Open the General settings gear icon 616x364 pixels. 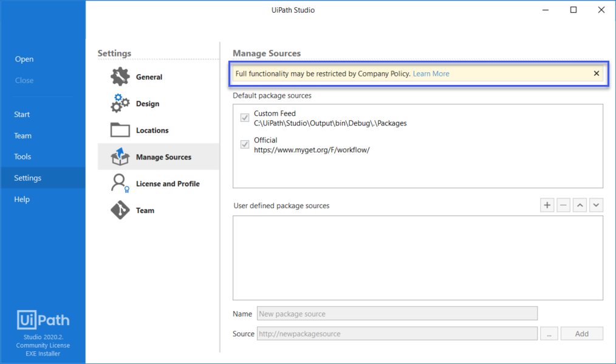pyautogui.click(x=119, y=76)
